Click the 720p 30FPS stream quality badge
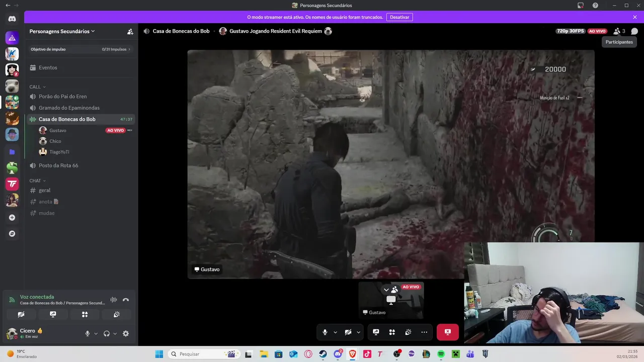 click(x=571, y=31)
